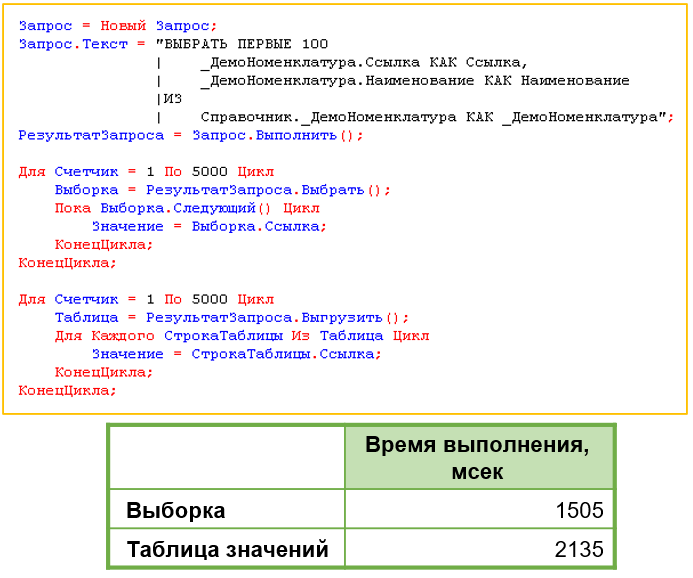Screen dimensions: 693x578
Task: Click table header "Время выполнения, мсек"
Action: tap(479, 458)
